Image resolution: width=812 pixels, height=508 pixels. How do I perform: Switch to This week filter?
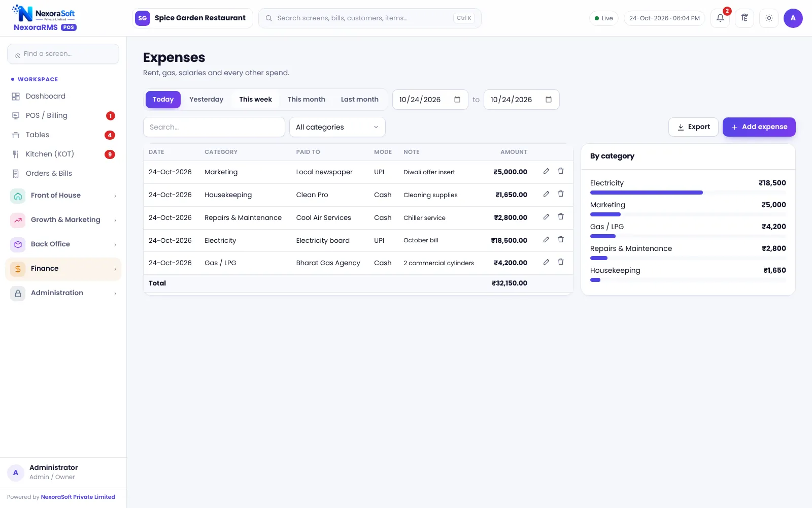coord(255,100)
